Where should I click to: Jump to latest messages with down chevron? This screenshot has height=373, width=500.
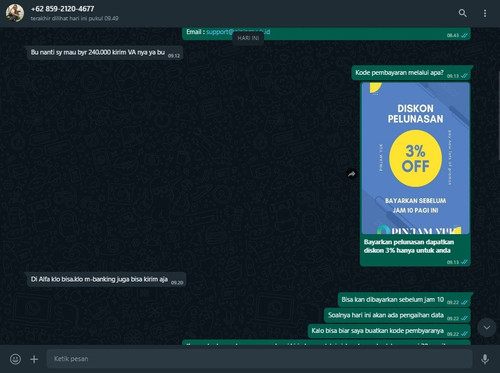(x=487, y=328)
